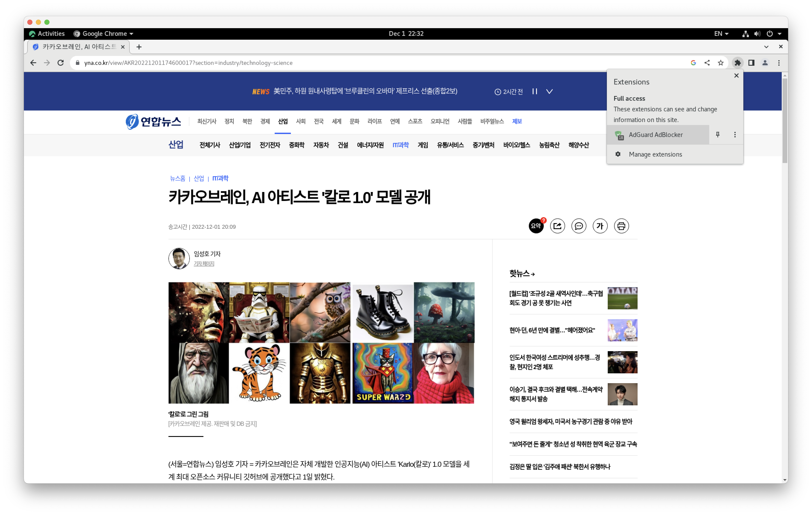Print the article
The width and height of the screenshot is (812, 515).
coord(621,226)
